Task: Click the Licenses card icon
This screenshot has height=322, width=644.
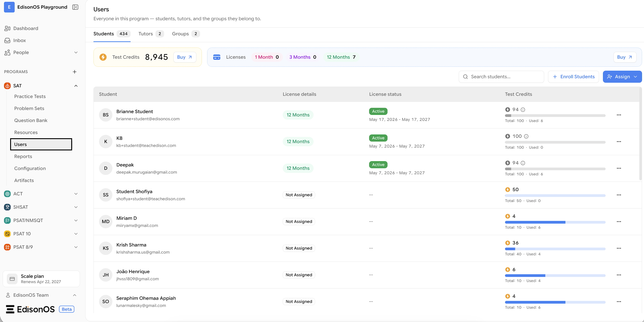Action: (x=217, y=57)
